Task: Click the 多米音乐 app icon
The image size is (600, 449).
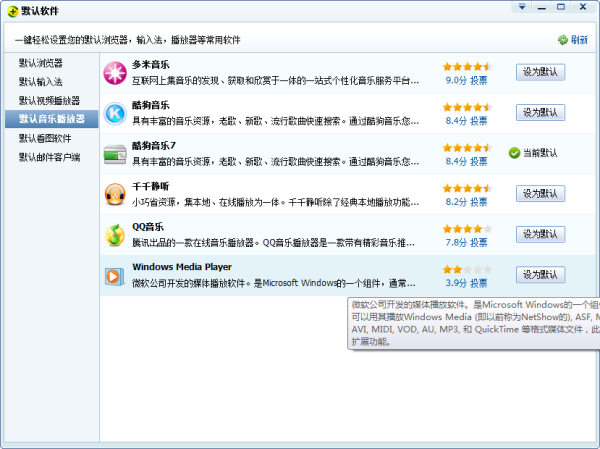Action: 115,72
